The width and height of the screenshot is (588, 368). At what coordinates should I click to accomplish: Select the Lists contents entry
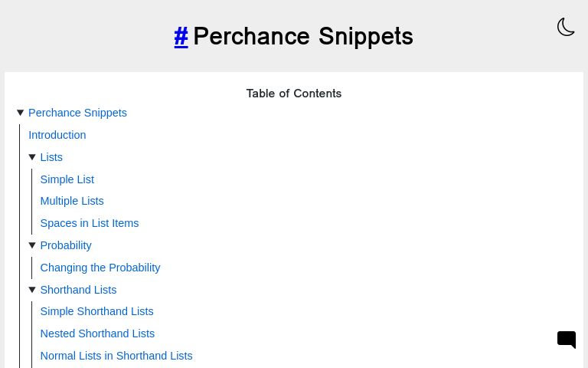coord(51,157)
